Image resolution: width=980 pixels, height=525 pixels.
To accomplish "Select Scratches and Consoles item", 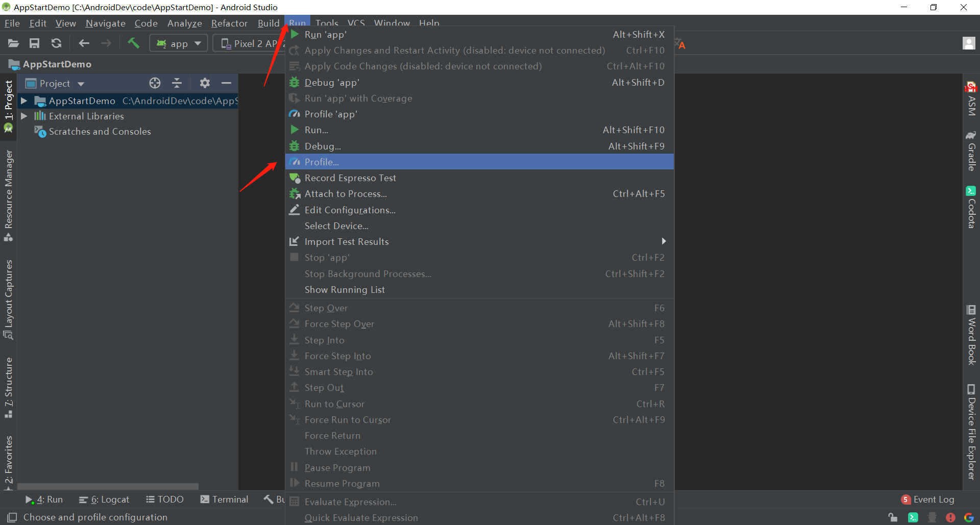I will [92, 132].
